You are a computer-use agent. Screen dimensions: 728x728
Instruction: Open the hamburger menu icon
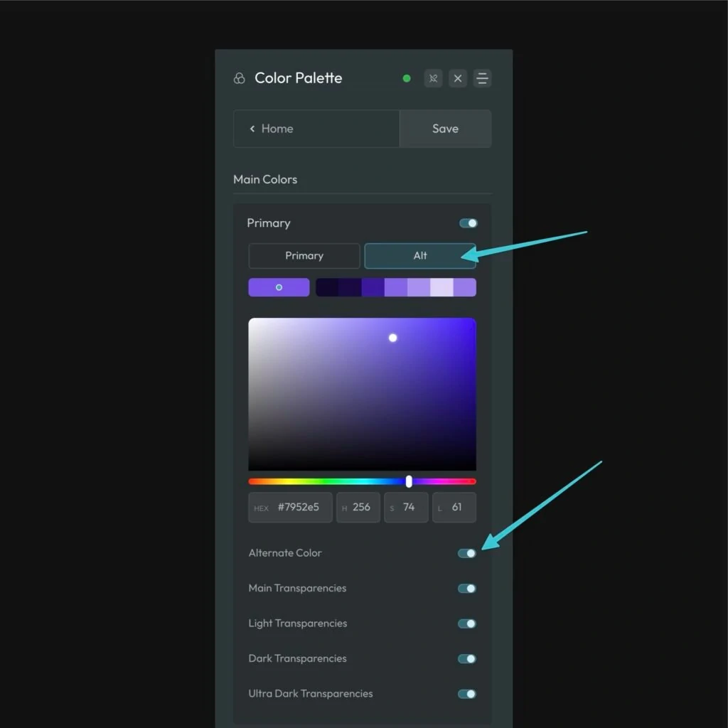coord(482,78)
